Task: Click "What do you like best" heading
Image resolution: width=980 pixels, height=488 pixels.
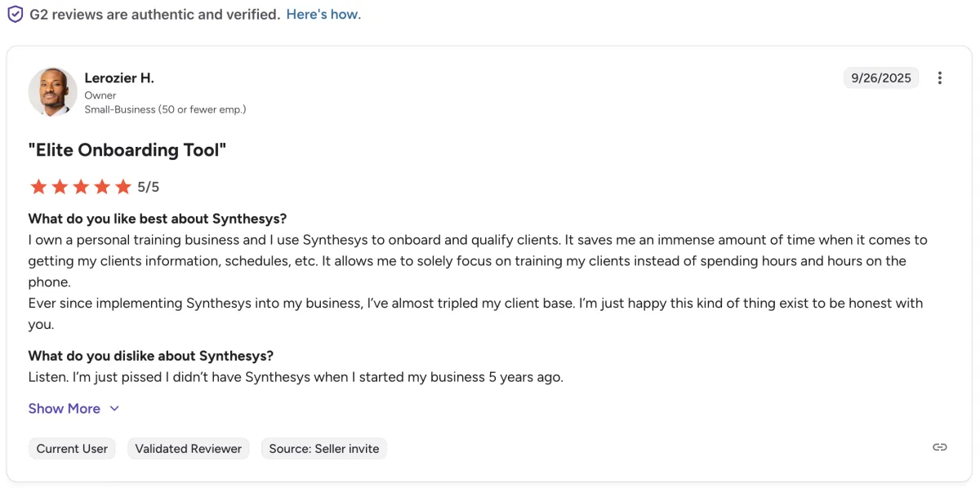Action: [x=158, y=219]
